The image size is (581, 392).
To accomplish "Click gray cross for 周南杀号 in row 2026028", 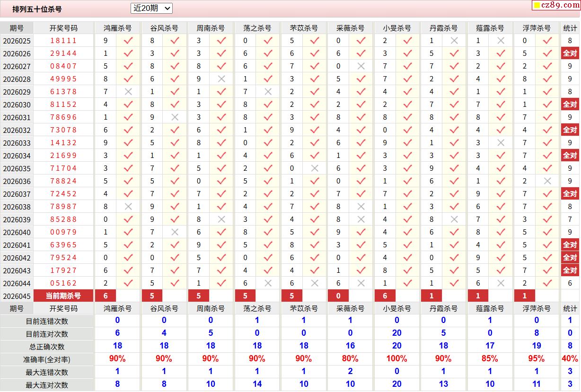I will click(221, 79).
